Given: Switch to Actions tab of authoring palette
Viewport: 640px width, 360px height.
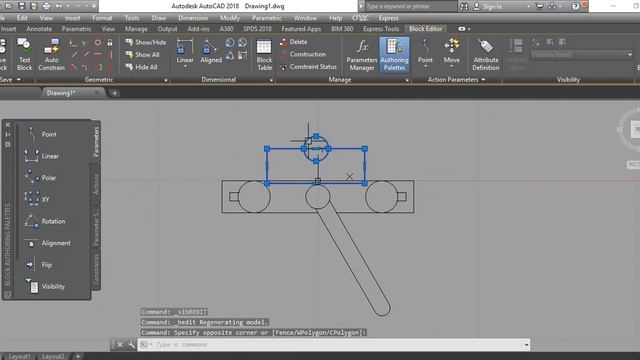Looking at the screenshot, I should (96, 184).
